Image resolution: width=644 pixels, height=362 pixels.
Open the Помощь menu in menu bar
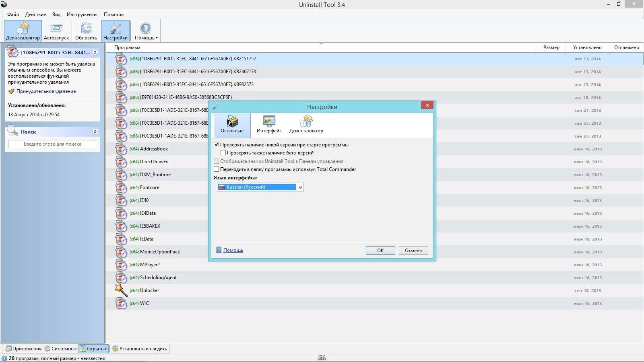click(x=114, y=14)
